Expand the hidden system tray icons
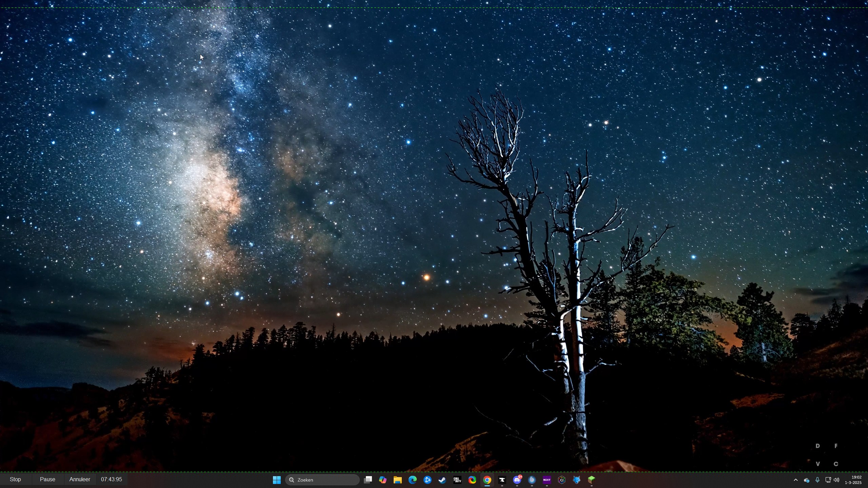This screenshot has height=488, width=868. click(795, 480)
